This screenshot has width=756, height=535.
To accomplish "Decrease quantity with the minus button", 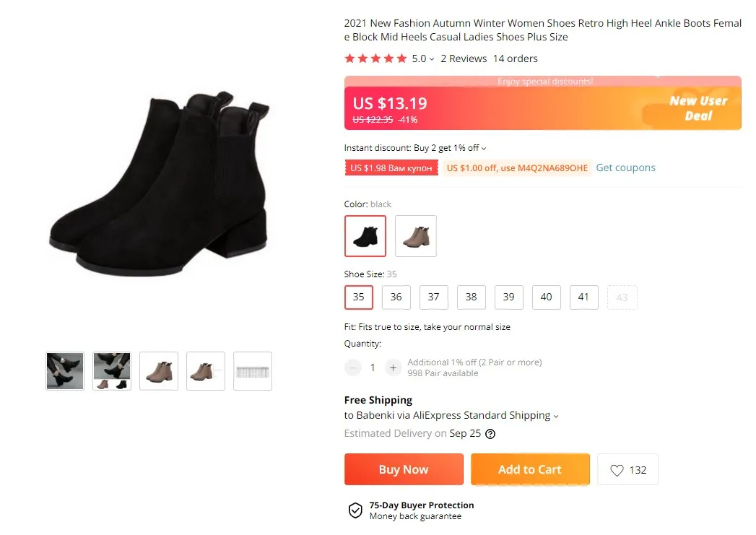I will [352, 367].
